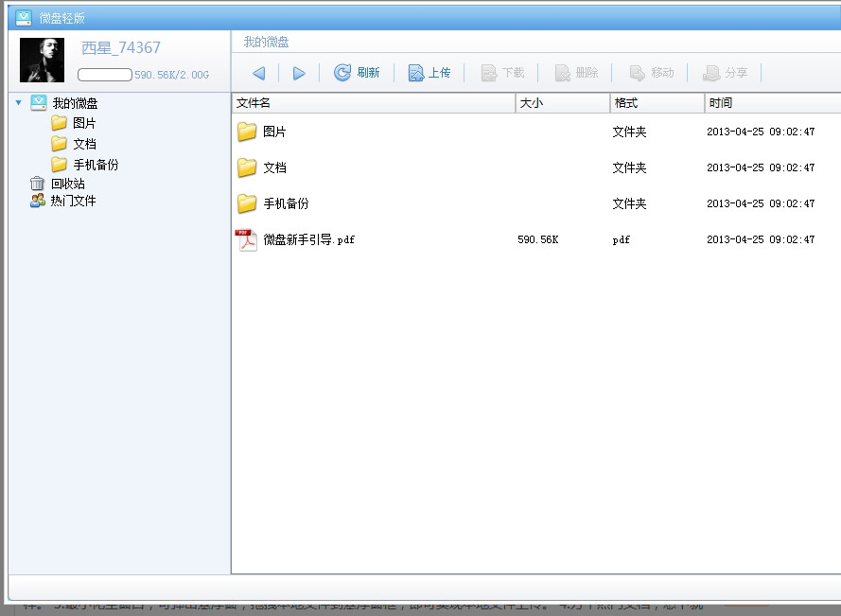Click the 分享 share button
This screenshot has height=616, width=841.
[725, 73]
